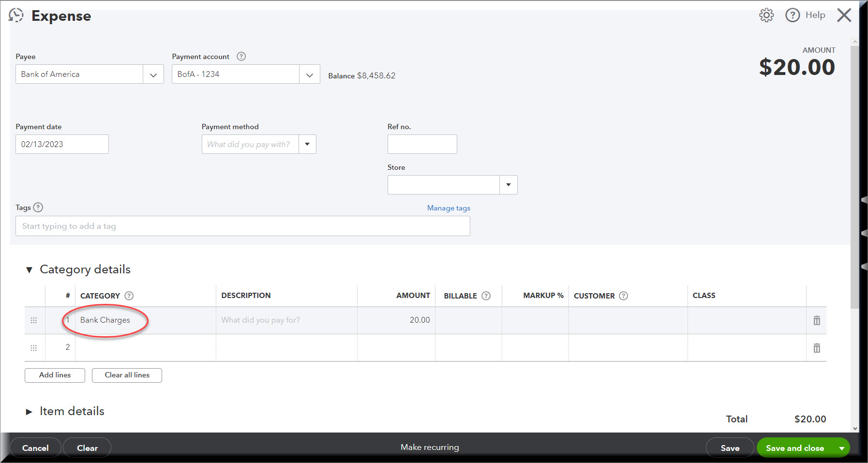The width and height of the screenshot is (868, 463).
Task: Click the class cell of line 1
Action: pos(747,320)
